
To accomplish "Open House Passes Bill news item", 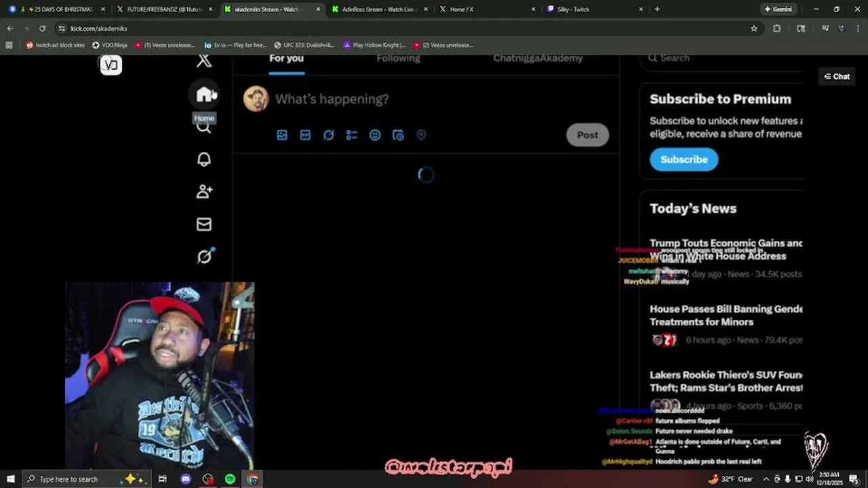I will (726, 324).
